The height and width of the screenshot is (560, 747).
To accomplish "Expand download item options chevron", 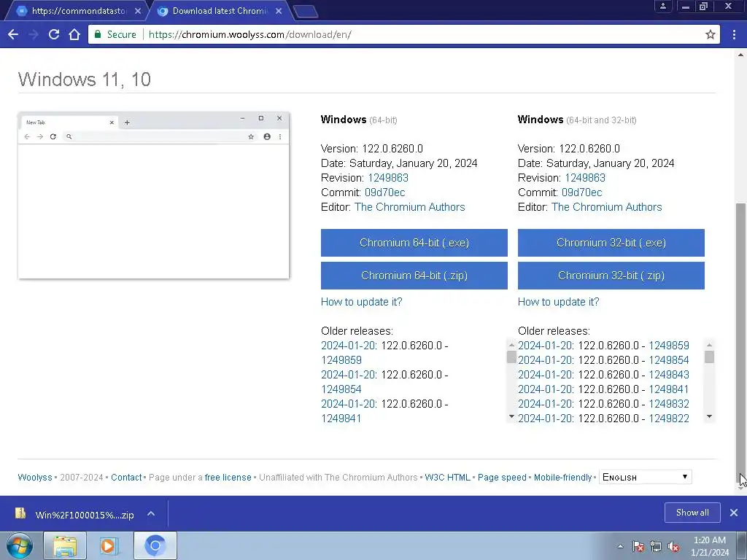I will click(x=151, y=513).
